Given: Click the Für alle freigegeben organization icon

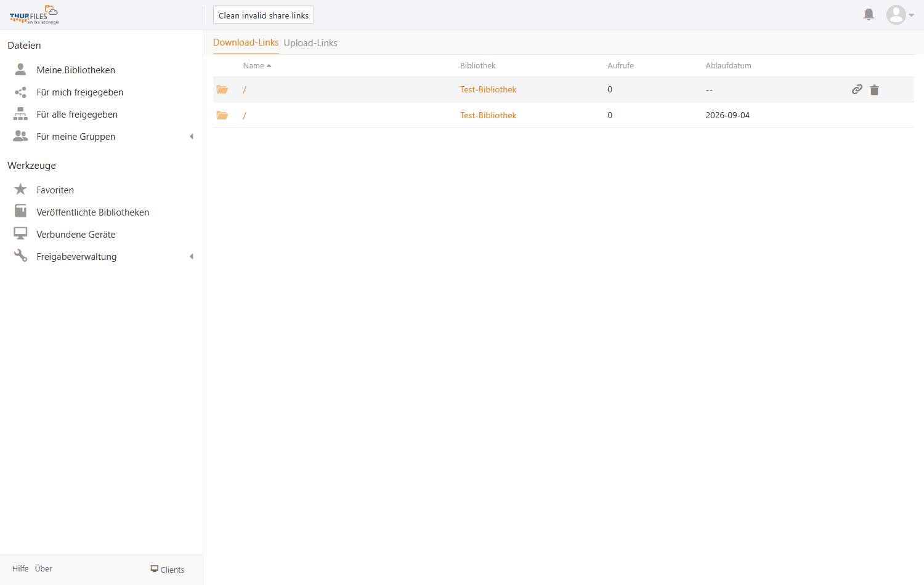Looking at the screenshot, I should pos(20,114).
